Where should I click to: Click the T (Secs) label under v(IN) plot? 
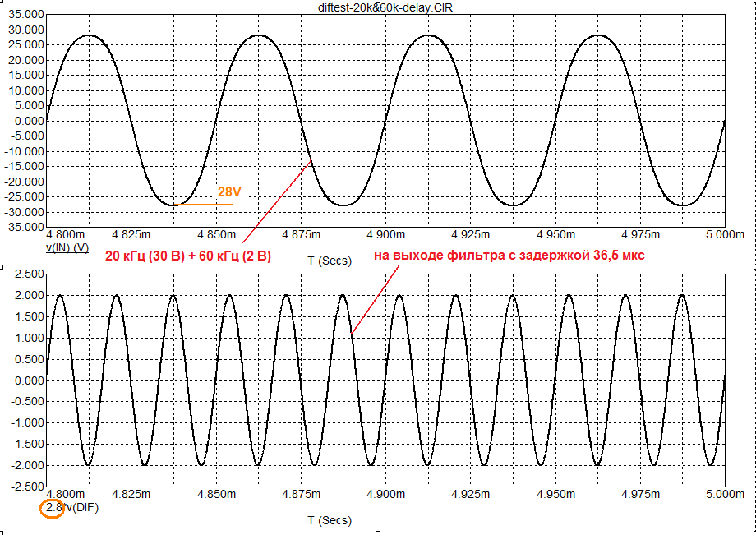(330, 261)
